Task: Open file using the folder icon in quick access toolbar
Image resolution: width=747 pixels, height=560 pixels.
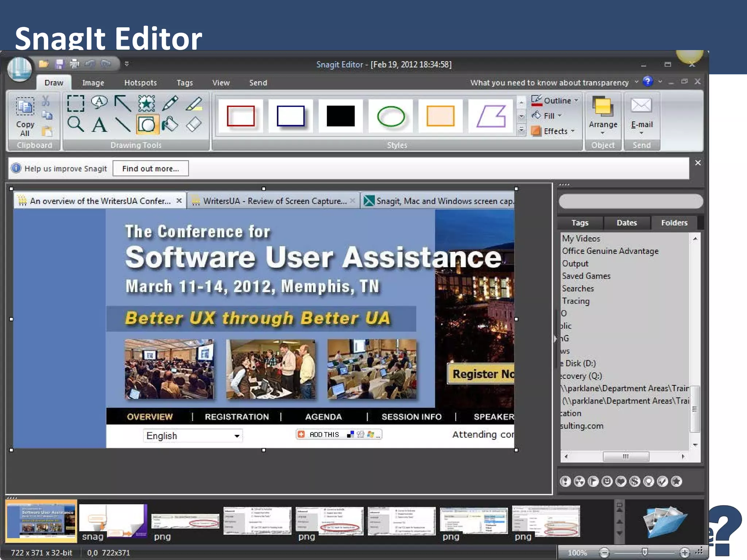Action: (43, 64)
